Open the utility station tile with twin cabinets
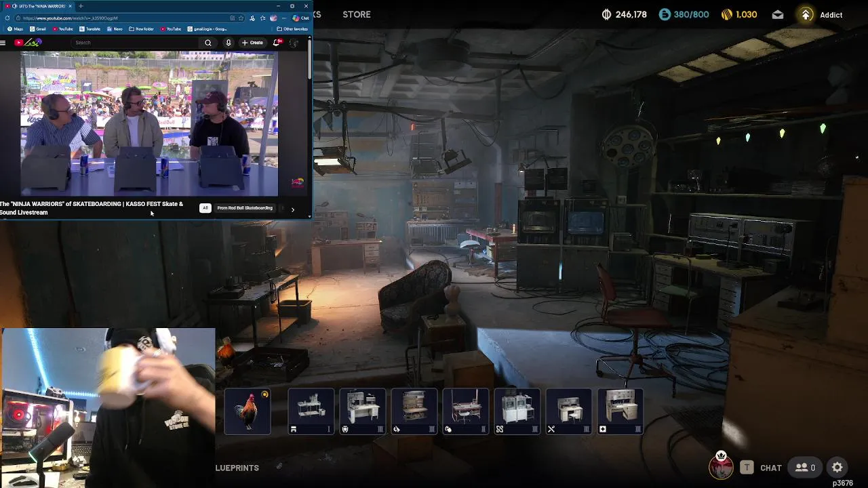 pyautogui.click(x=517, y=411)
